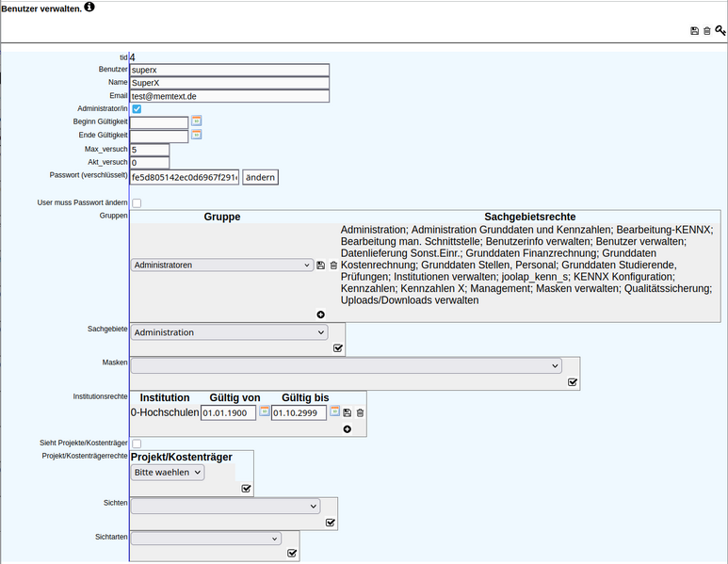Click the ändern password button
The width and height of the screenshot is (728, 564).
tap(260, 177)
